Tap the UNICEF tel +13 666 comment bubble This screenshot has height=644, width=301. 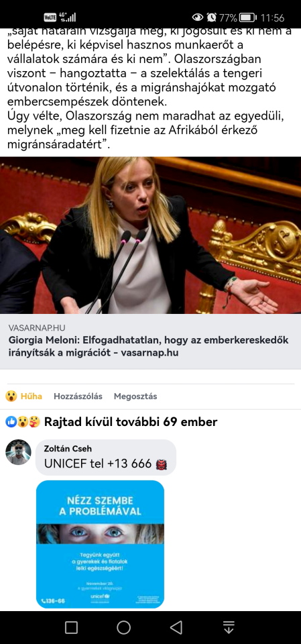click(106, 458)
